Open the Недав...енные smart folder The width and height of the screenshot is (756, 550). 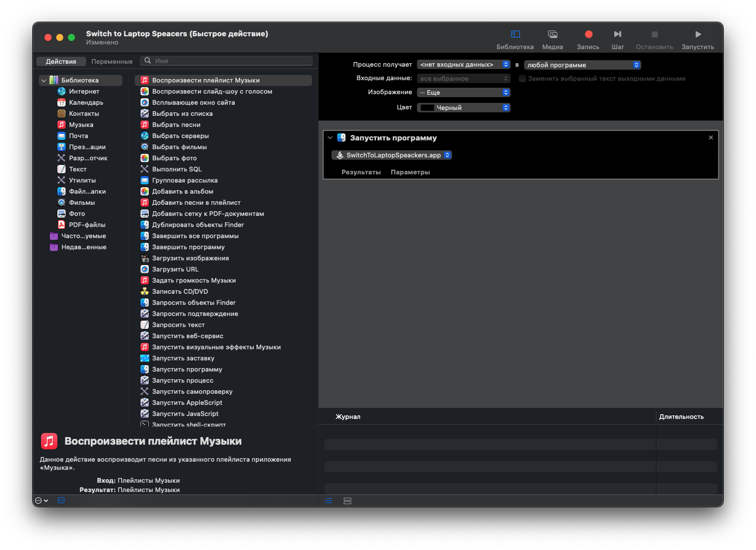(x=83, y=247)
